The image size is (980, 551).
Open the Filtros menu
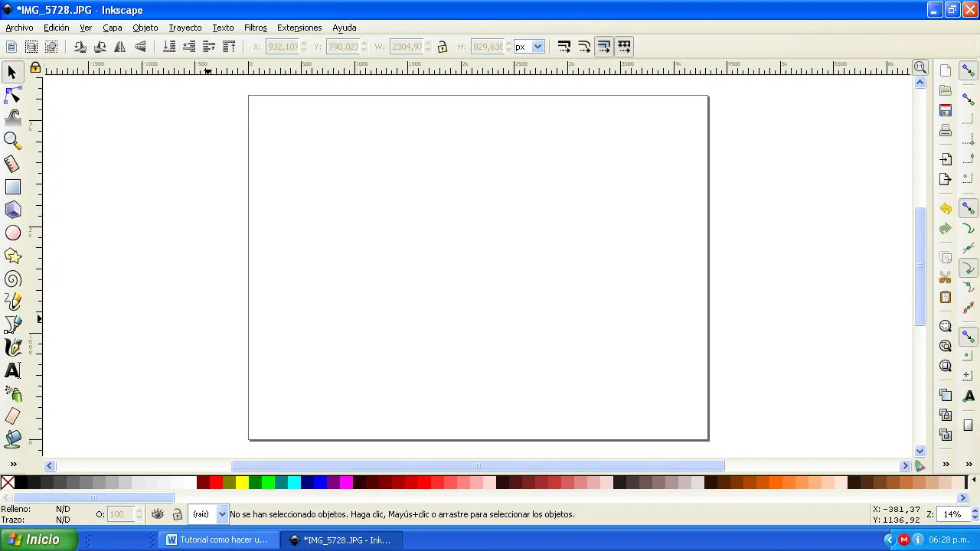pyautogui.click(x=255, y=28)
